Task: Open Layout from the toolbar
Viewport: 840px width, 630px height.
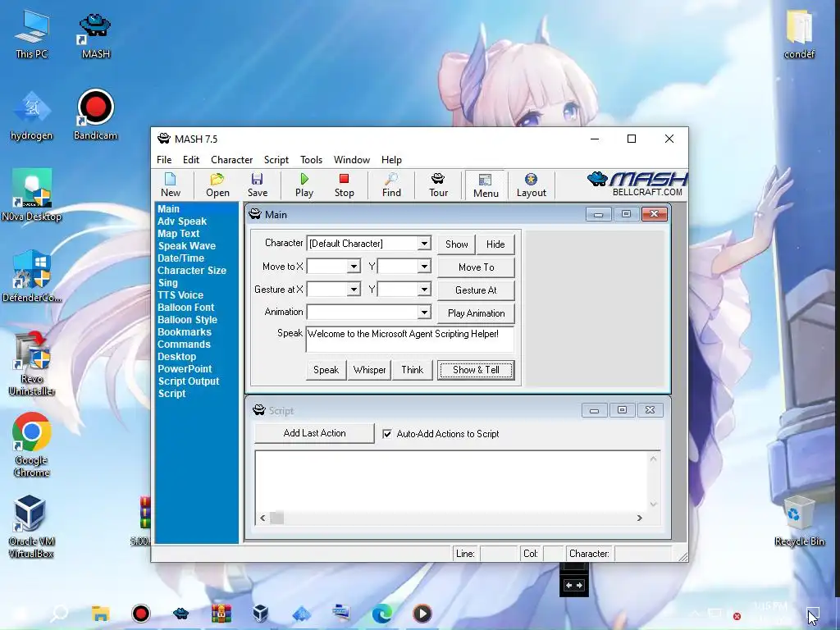Action: coord(531,185)
